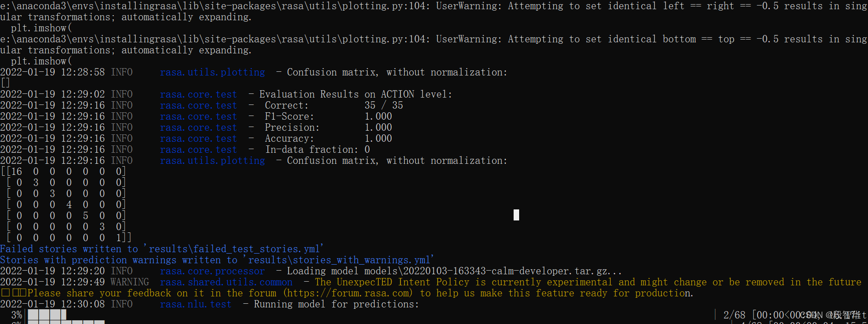This screenshot has height=324, width=868.
Task: Click the '2/68' progress counter text
Action: (x=735, y=315)
